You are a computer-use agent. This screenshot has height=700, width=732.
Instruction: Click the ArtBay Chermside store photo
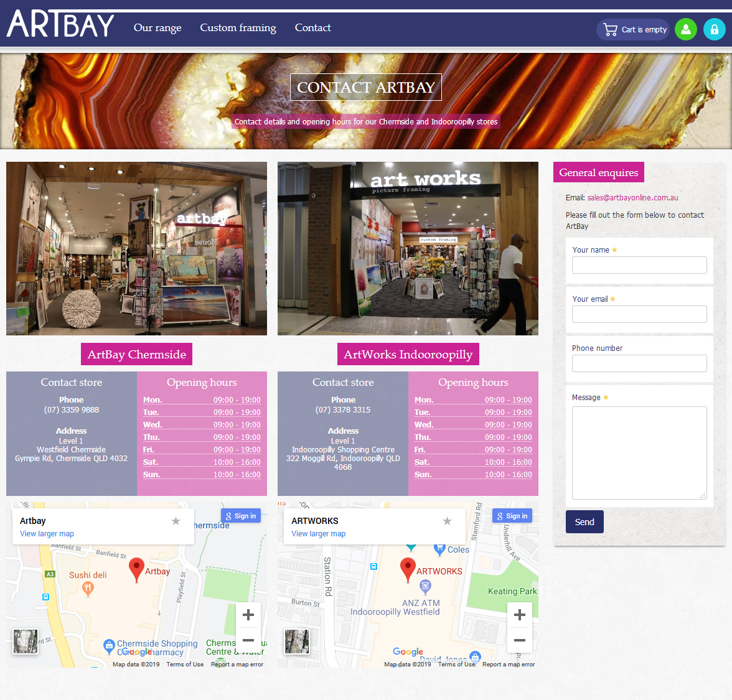click(x=136, y=248)
